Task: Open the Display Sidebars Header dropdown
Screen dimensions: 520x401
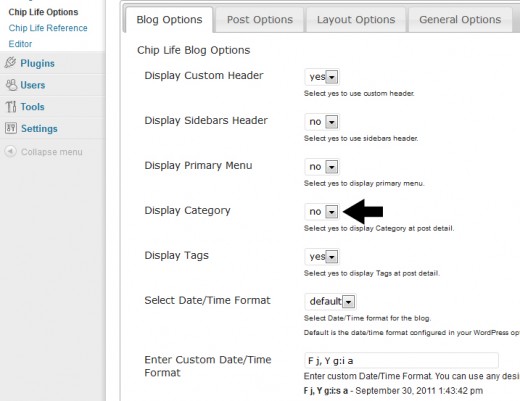Action: (x=322, y=122)
